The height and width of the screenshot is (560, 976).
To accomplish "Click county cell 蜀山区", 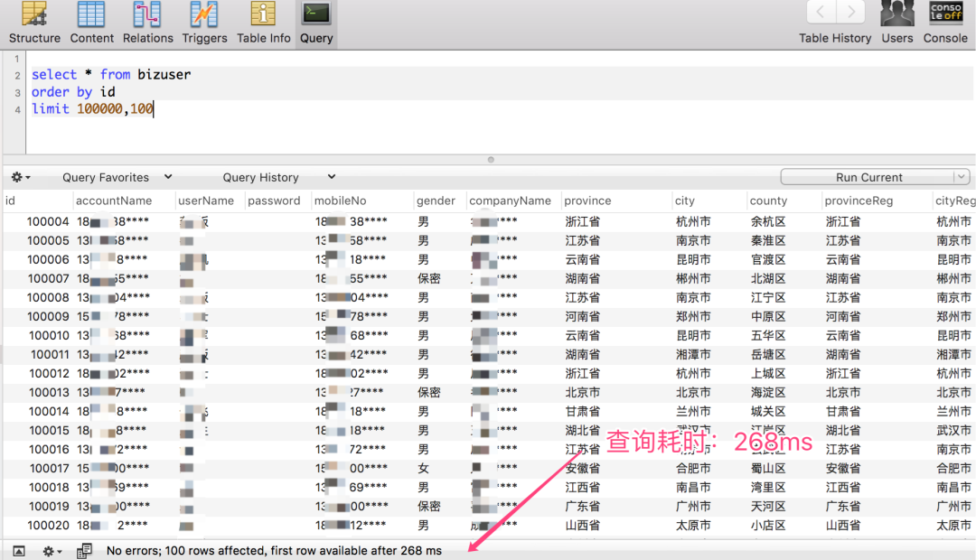I will coord(768,469).
